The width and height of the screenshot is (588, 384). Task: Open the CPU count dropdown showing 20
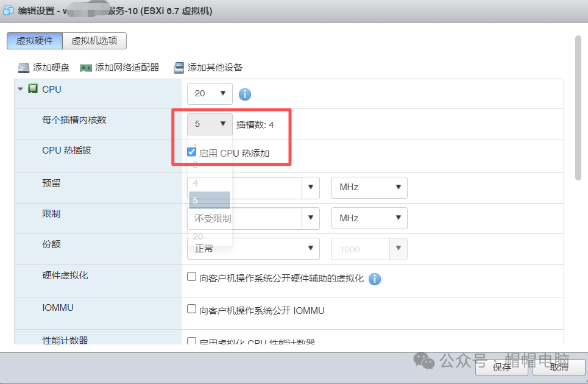pyautogui.click(x=210, y=93)
